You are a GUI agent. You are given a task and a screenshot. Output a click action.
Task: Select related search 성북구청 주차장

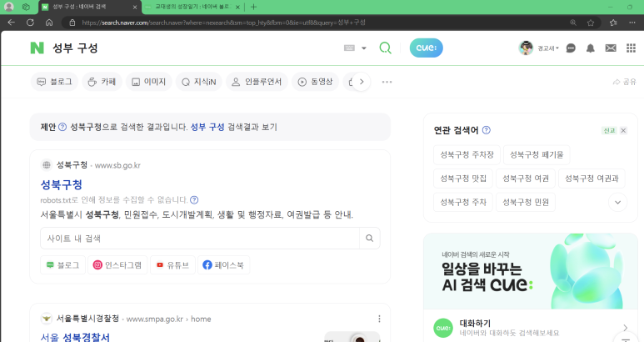coord(467,155)
